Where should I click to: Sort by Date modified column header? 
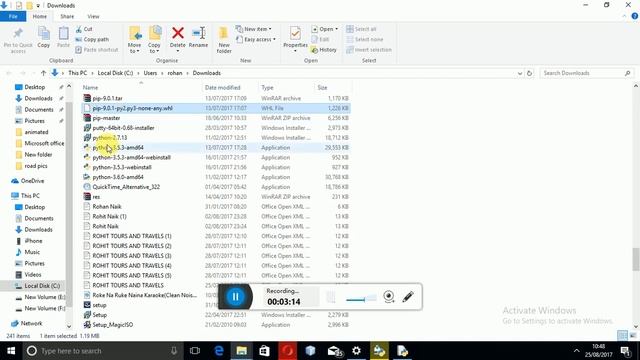tap(230, 87)
